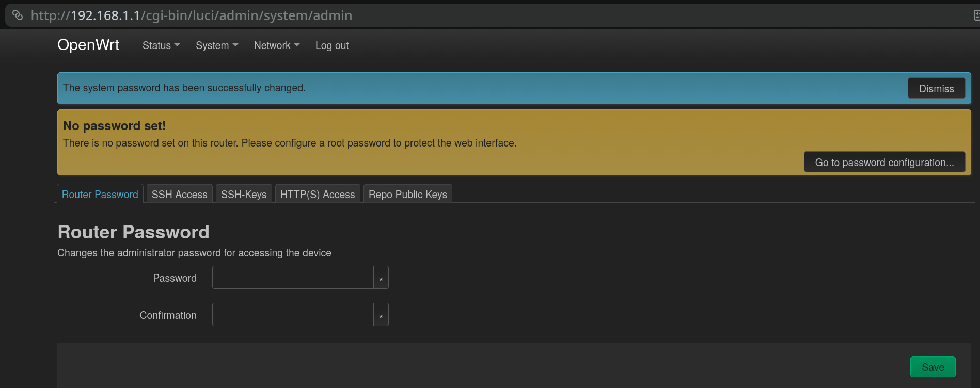Image resolution: width=980 pixels, height=388 pixels.
Task: Save the router password settings
Action: click(x=932, y=367)
